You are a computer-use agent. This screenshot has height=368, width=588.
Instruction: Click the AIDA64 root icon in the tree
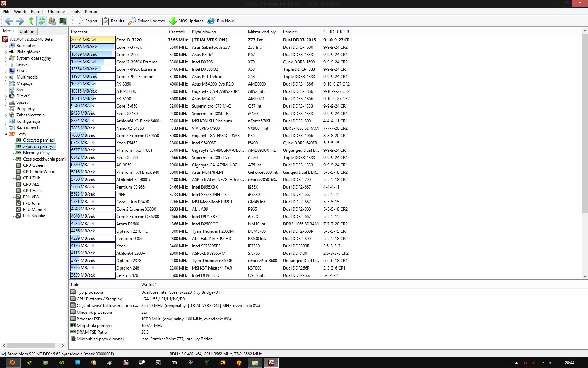5,39
